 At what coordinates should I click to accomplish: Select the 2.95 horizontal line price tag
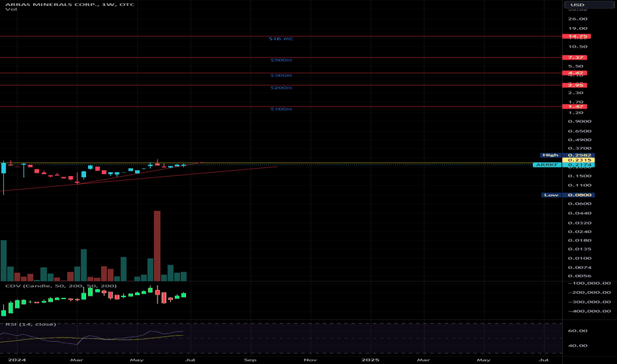(575, 85)
